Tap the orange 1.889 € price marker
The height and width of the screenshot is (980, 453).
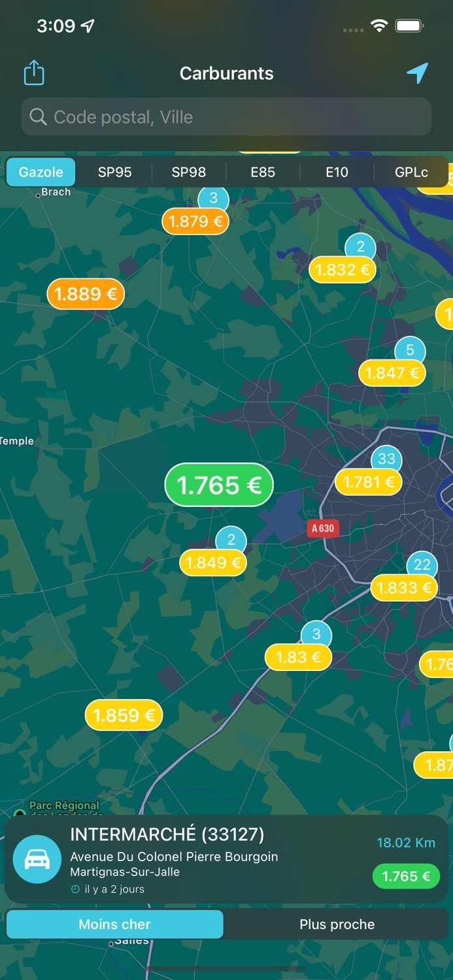click(86, 294)
